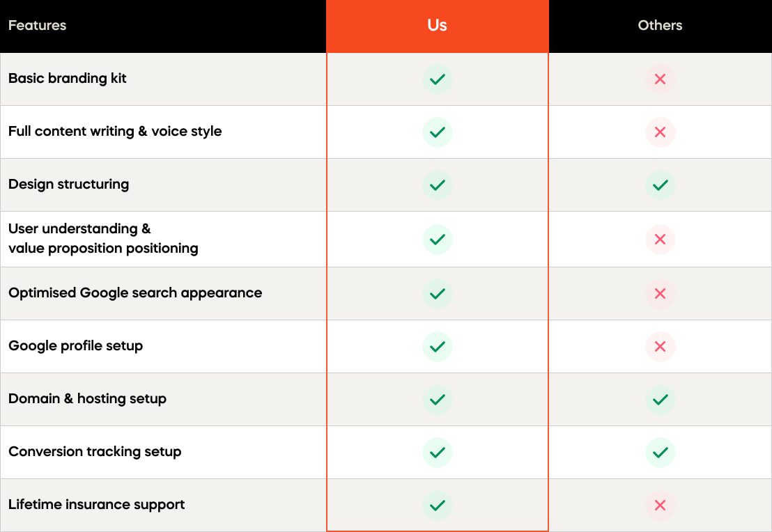Click the Others checkmark for Conversion tracking setup

tap(660, 453)
